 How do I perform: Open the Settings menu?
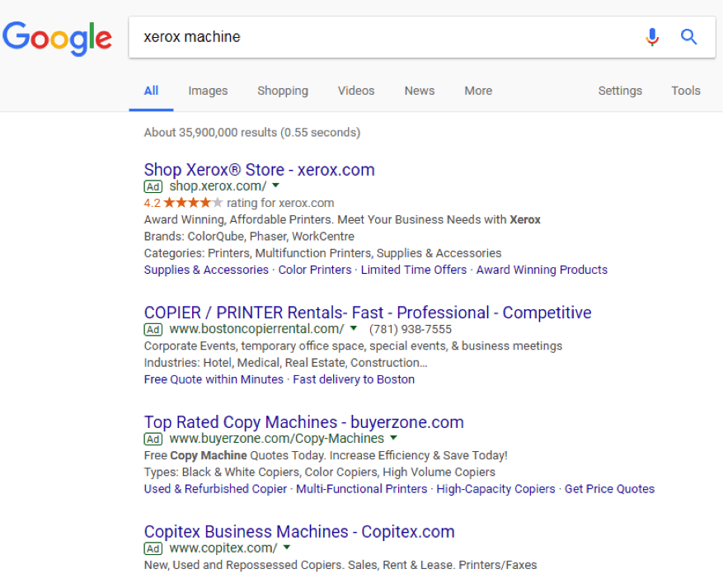[x=620, y=91]
